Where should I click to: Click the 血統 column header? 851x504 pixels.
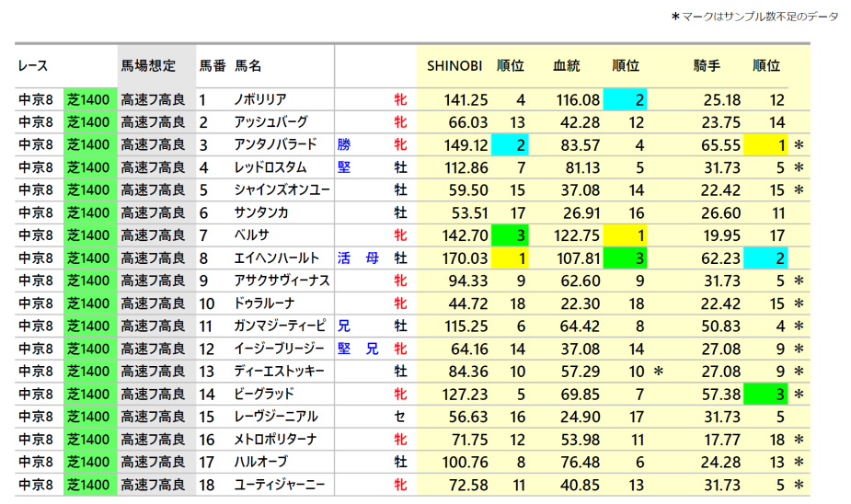click(566, 66)
